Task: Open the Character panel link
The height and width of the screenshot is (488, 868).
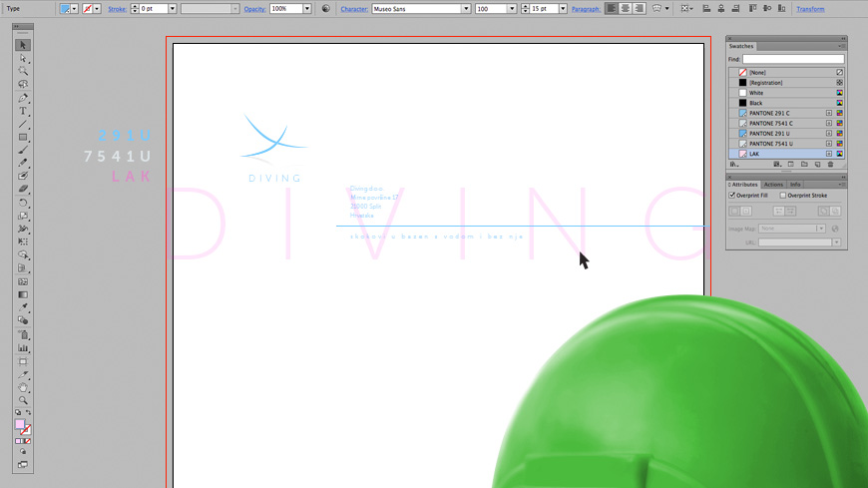Action: tap(353, 9)
